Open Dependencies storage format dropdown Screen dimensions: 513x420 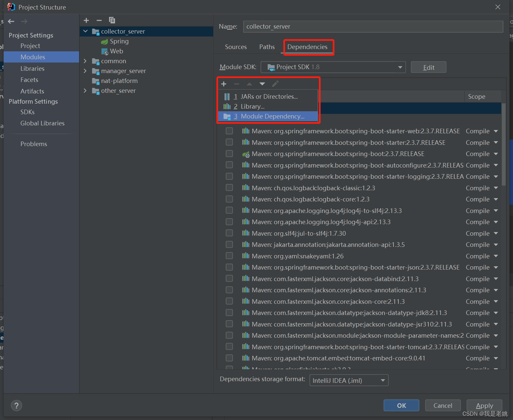(x=349, y=381)
